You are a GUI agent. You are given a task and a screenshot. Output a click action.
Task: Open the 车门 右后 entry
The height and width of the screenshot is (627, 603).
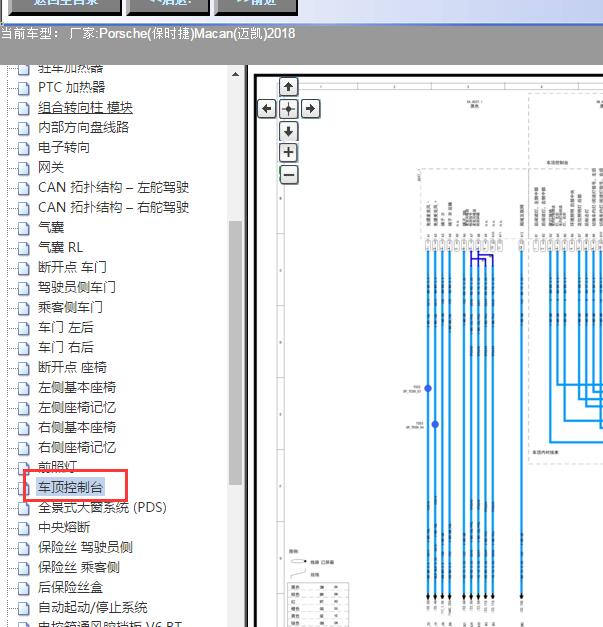[x=66, y=347]
